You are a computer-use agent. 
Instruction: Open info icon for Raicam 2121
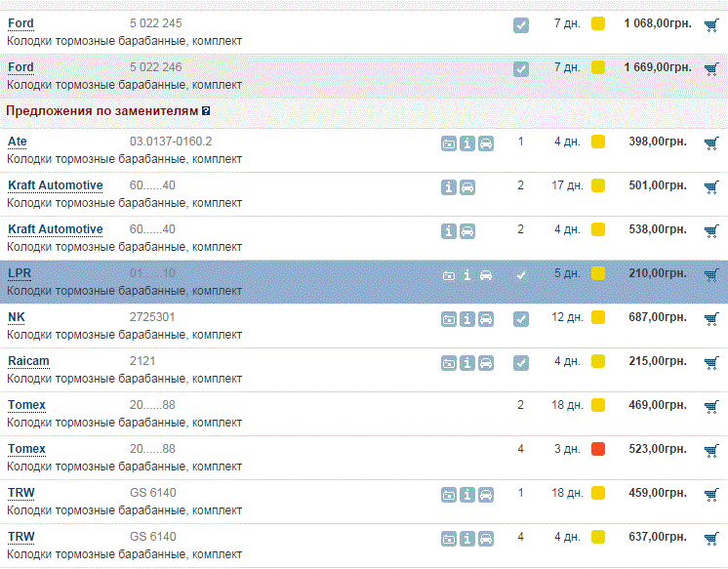pos(467,363)
